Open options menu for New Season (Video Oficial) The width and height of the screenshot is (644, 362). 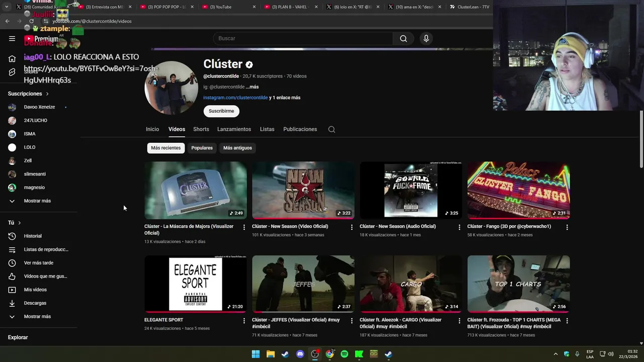[352, 227]
